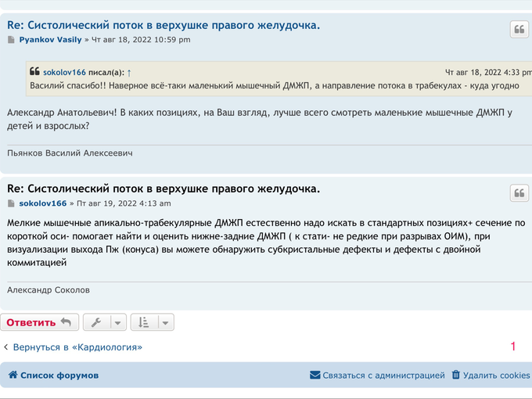Viewport: 532px width, 399px height.
Task: Open Pyankov Vasily's profile link
Action: click(x=51, y=40)
